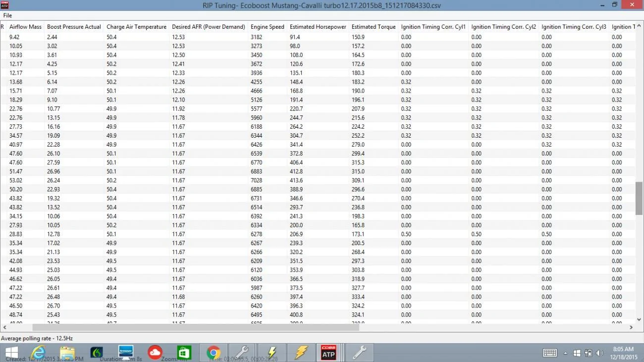Select the engine speed cell reading 7028
The width and height of the screenshot is (644, 362).
[x=257, y=180]
